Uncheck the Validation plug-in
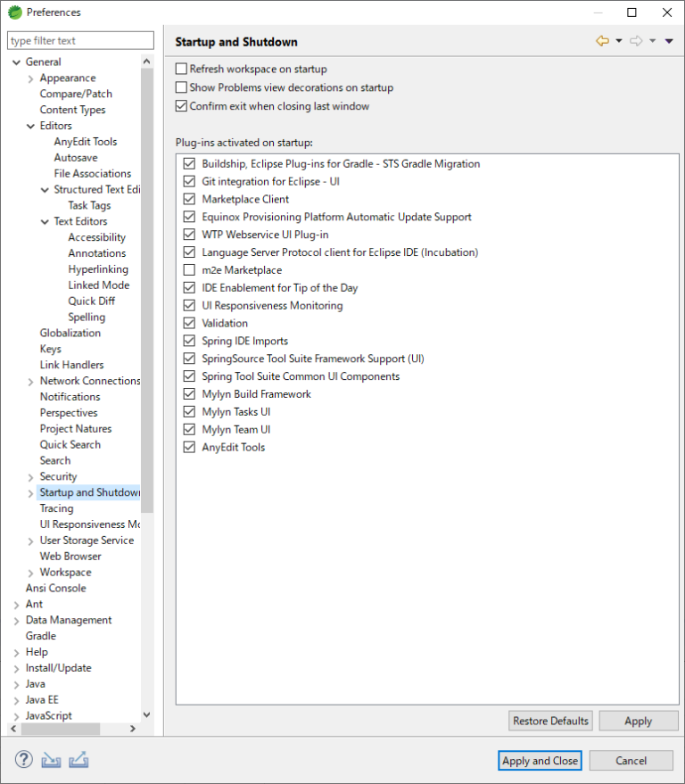Viewport: 685px width, 784px height. coord(189,323)
